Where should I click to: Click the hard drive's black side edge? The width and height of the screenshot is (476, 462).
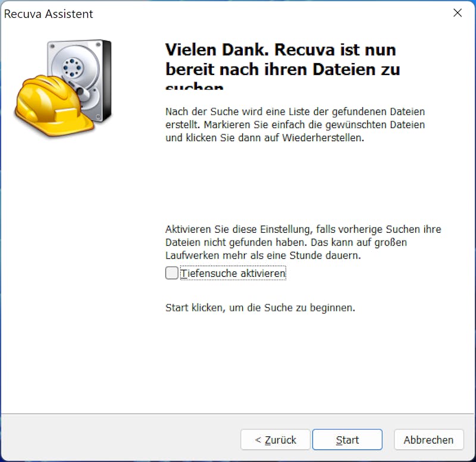click(107, 80)
